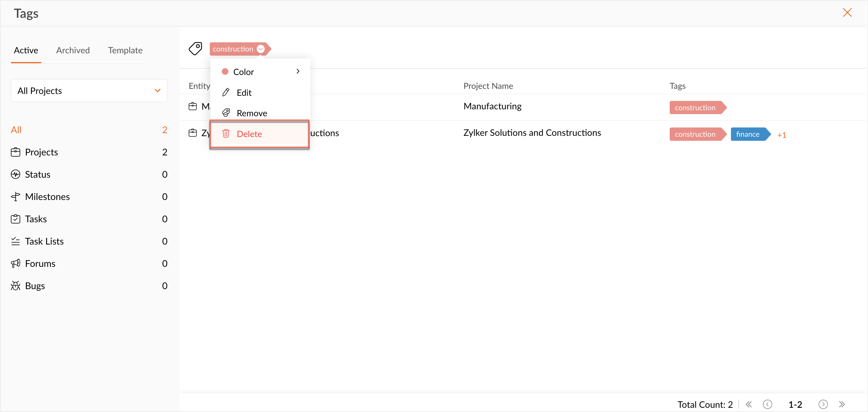The image size is (868, 412).
Task: Click the Delete trash icon in menu
Action: [x=226, y=134]
